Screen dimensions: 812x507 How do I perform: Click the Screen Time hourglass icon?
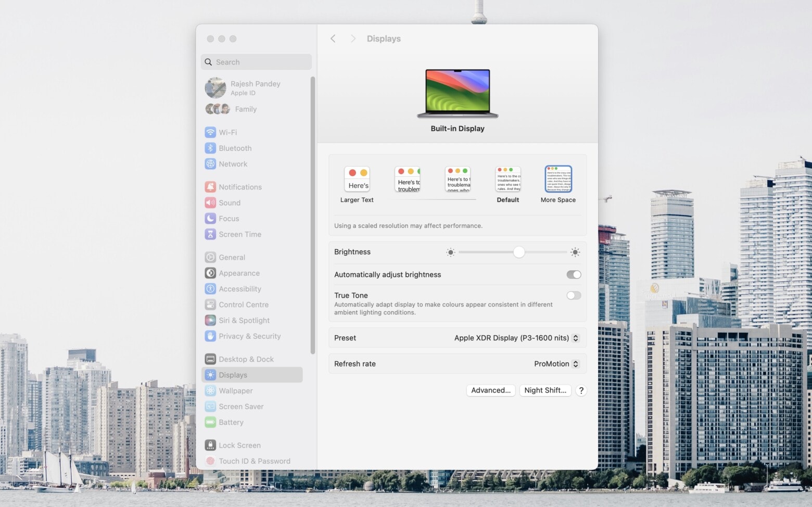(x=210, y=234)
